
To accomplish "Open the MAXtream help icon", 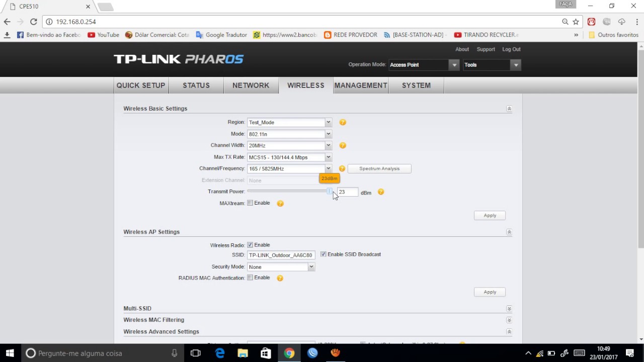I will (x=280, y=203).
